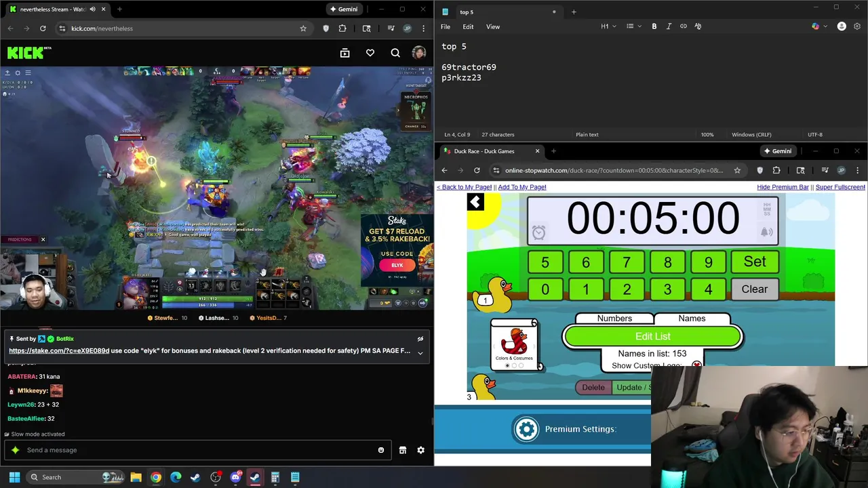Screen dimensions: 868x488
Task: Bookmark Duck Race page star icon
Action: [737, 170]
